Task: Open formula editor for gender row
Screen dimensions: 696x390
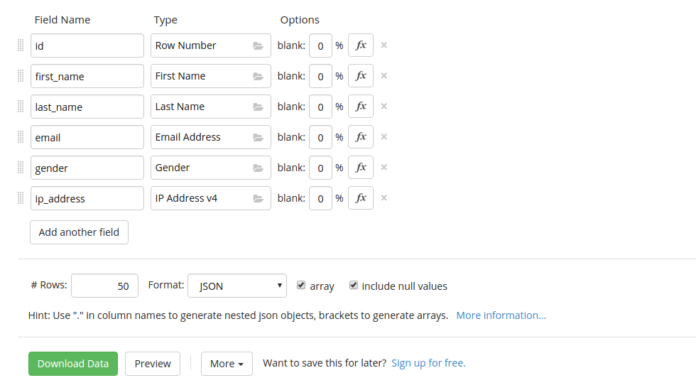Action: [360, 168]
